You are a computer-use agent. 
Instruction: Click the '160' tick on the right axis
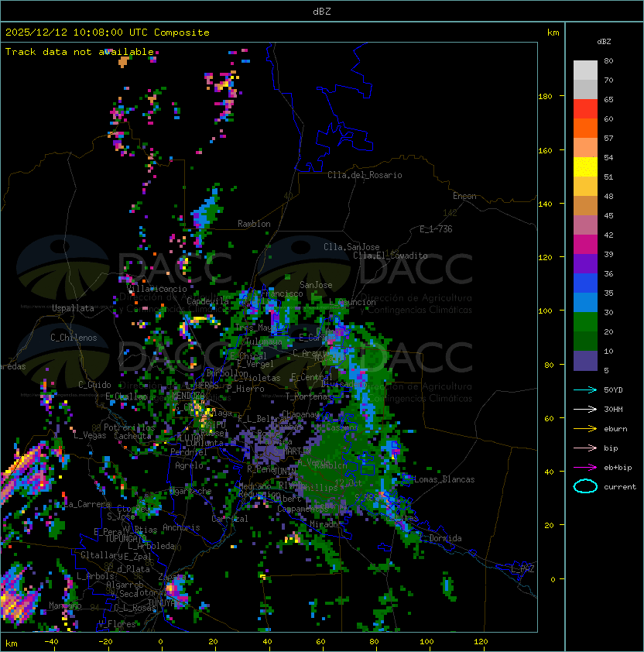(545, 150)
